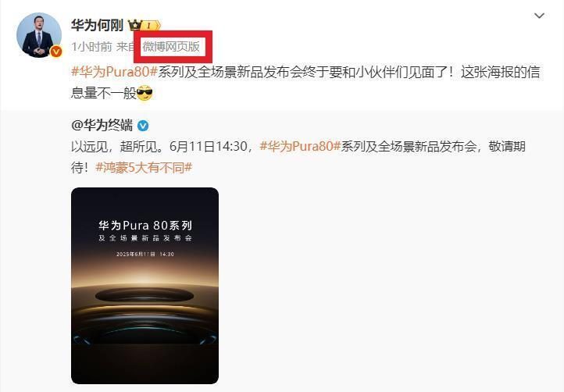This screenshot has width=564, height=392.
Task: Open the post options chevron menu
Action: coord(539,16)
